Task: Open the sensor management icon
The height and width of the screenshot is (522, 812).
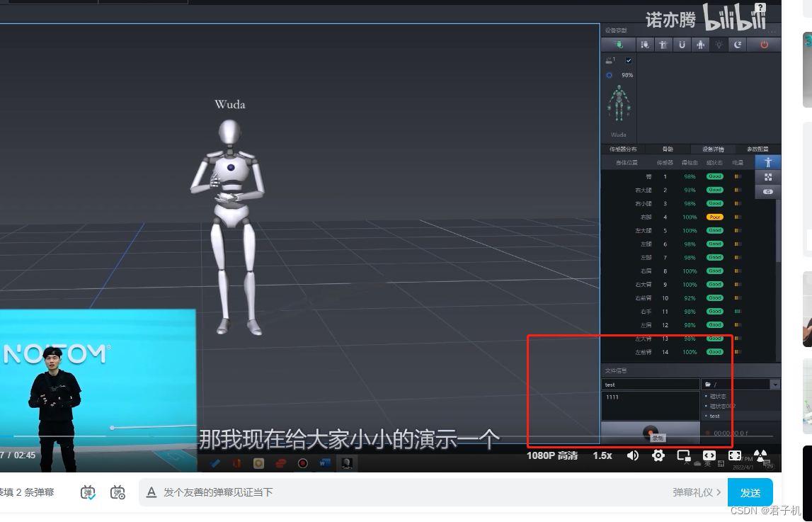Action: pos(644,44)
